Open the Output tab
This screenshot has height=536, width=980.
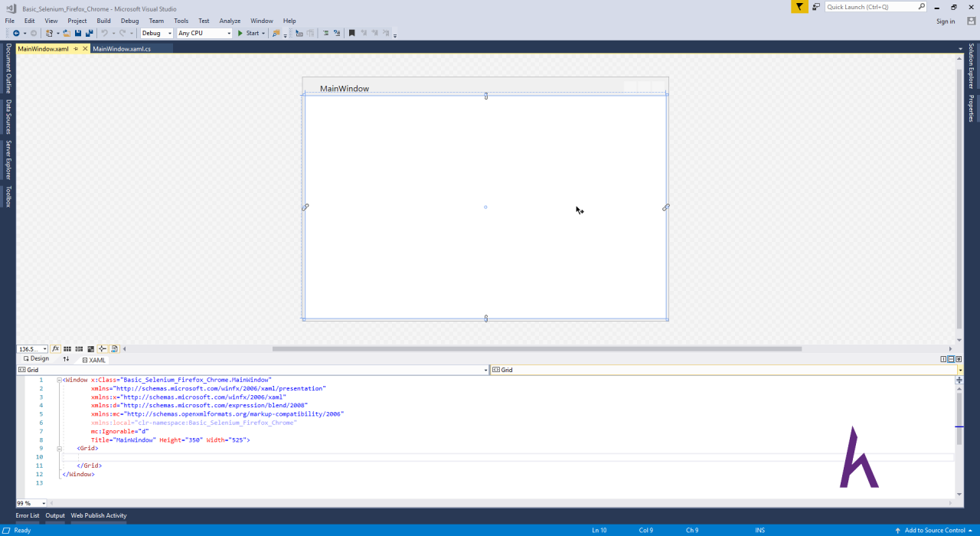(55, 515)
